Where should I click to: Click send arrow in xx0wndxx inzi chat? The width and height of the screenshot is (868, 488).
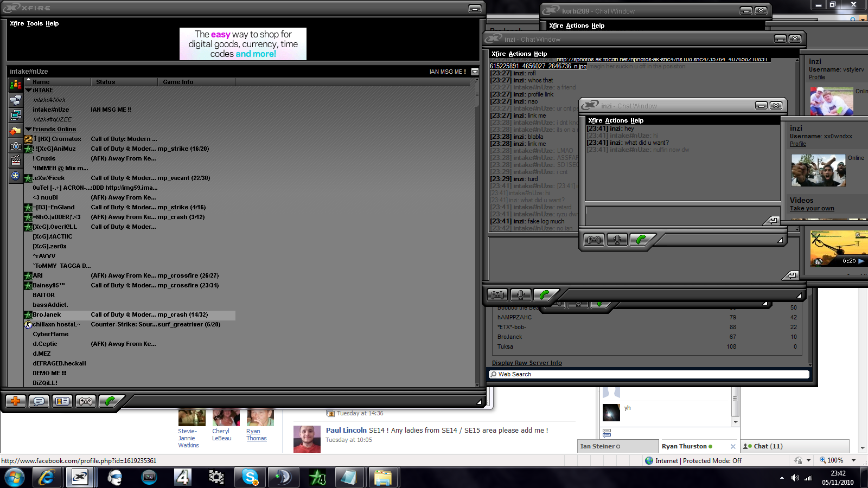click(x=773, y=220)
